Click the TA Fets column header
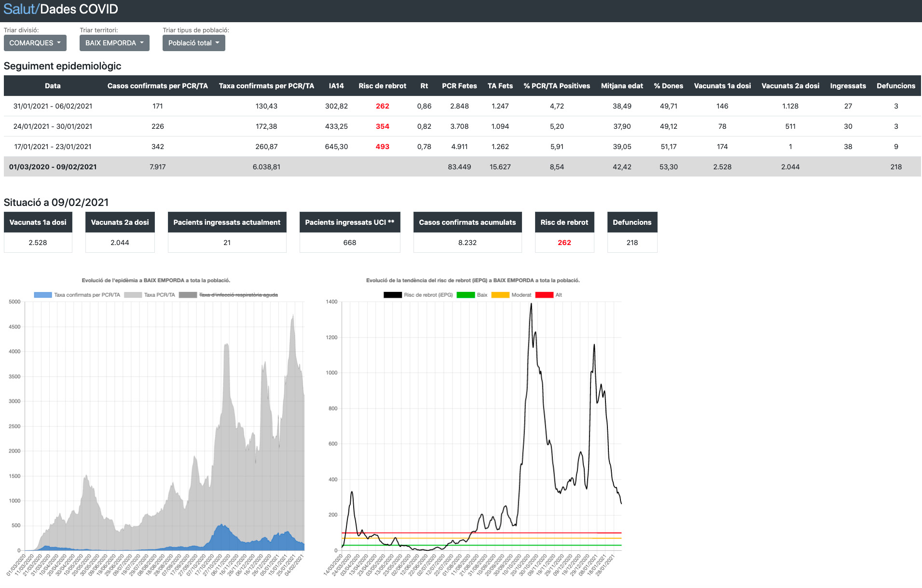Image resolution: width=922 pixels, height=588 pixels. pos(500,86)
